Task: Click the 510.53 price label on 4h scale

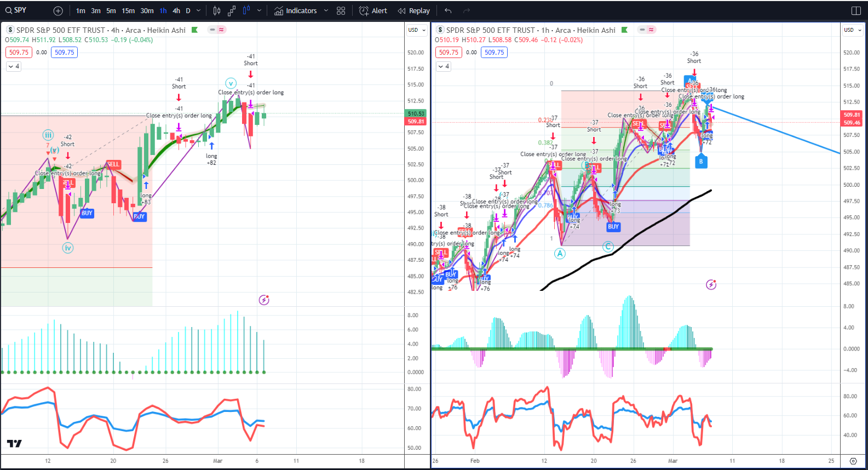Action: click(416, 113)
